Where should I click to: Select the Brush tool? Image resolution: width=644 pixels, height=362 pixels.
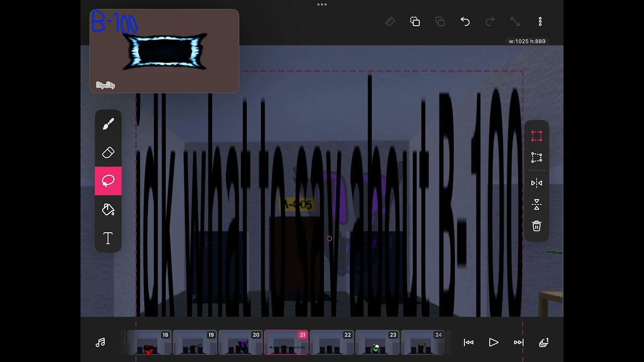click(x=108, y=124)
